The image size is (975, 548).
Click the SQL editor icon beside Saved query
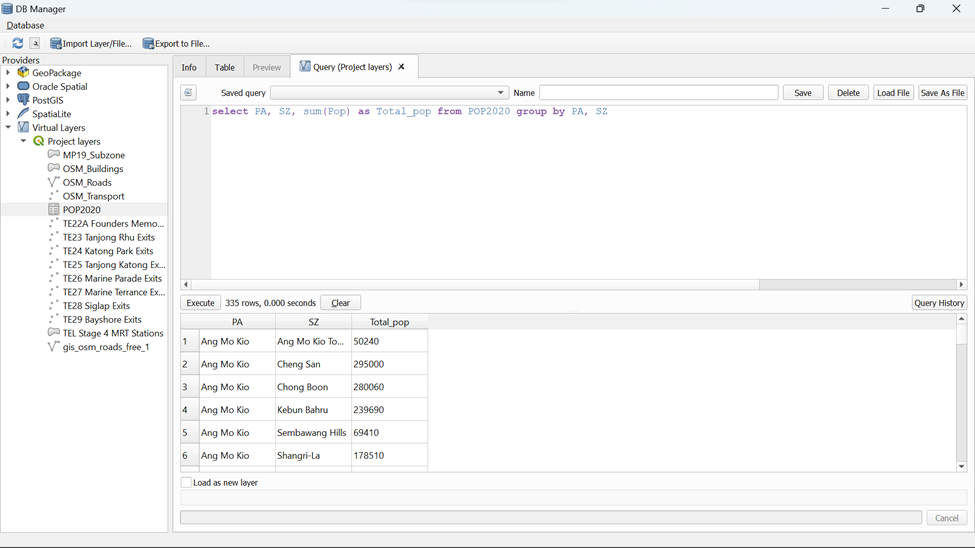(189, 93)
